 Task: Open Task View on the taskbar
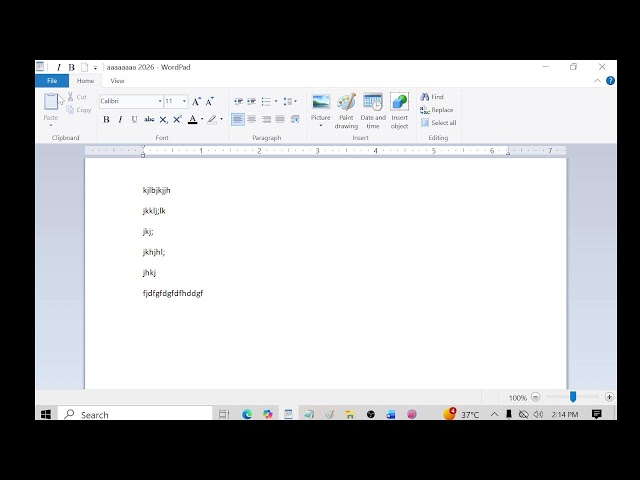pos(224,414)
